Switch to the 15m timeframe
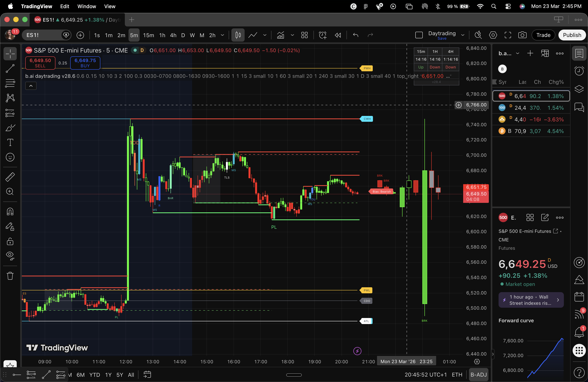This screenshot has height=382, width=588. [x=149, y=35]
